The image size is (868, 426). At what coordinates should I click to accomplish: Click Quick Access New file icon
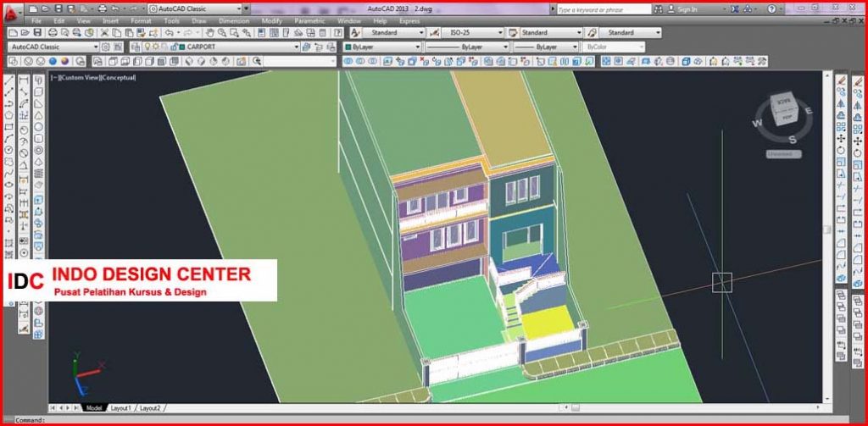pyautogui.click(x=33, y=8)
